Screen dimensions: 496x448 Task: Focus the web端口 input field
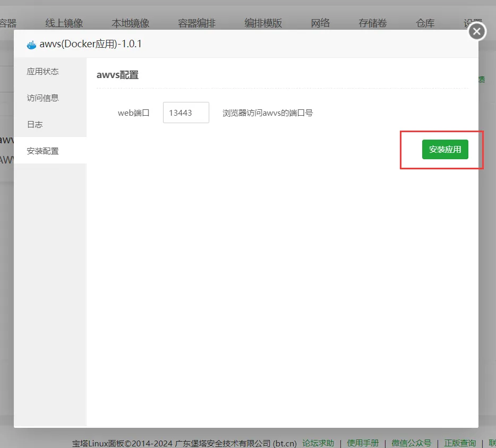(186, 113)
